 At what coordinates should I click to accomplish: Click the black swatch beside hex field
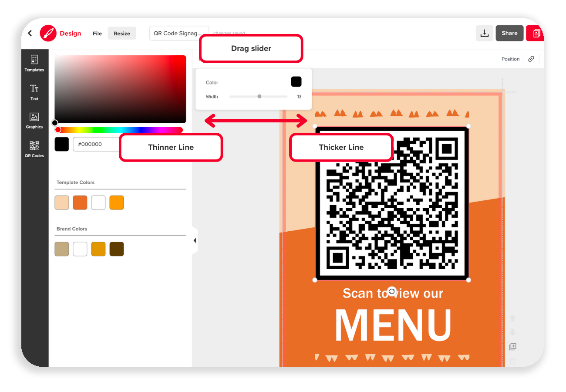click(x=62, y=144)
